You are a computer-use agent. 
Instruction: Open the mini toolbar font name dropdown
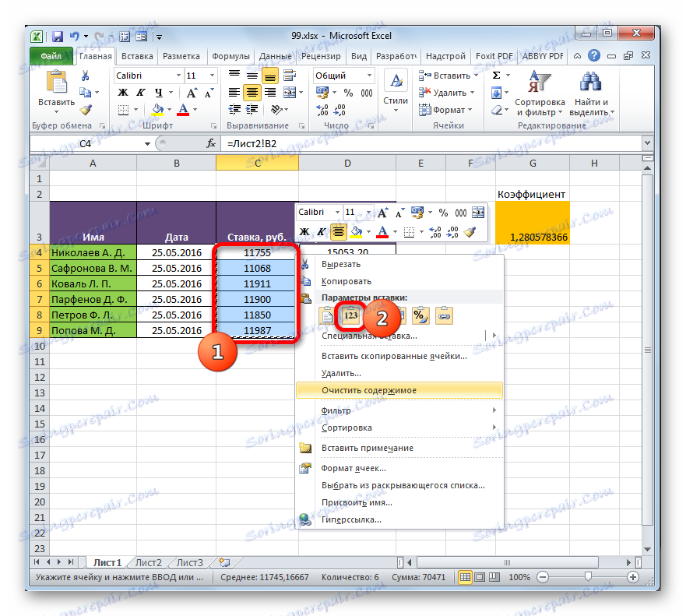click(337, 212)
